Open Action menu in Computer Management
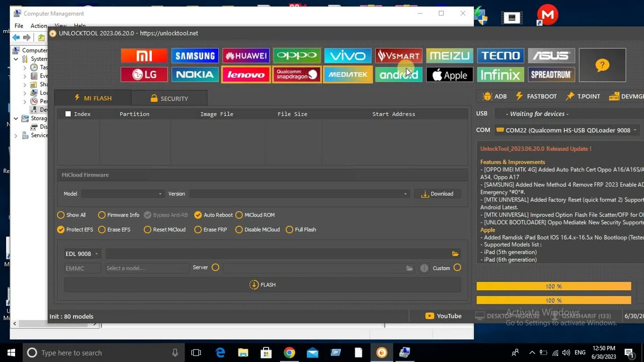The height and width of the screenshot is (362, 644). tap(39, 26)
